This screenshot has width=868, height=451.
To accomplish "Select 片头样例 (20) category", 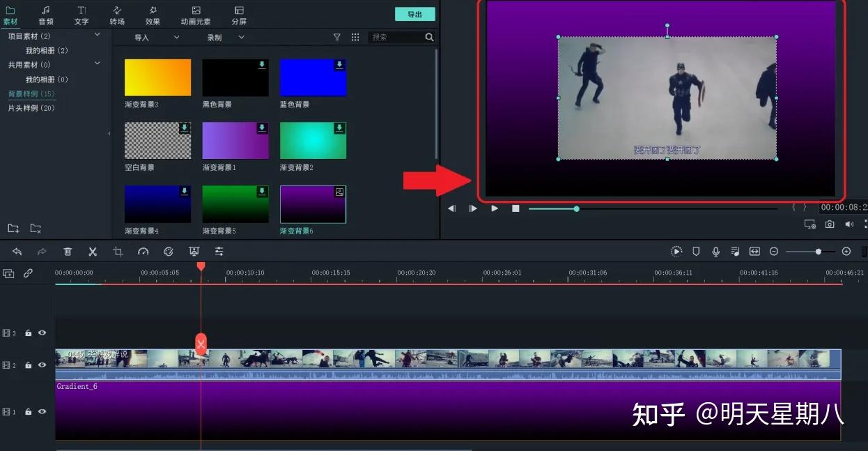I will (31, 108).
